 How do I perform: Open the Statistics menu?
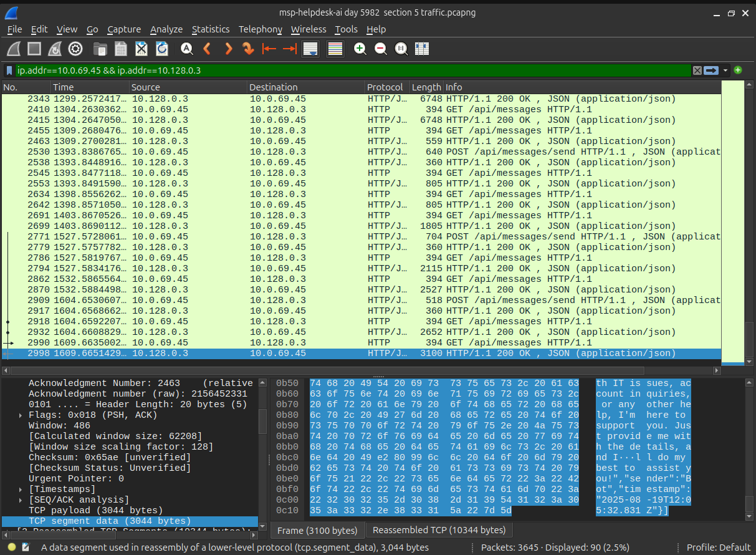click(210, 29)
